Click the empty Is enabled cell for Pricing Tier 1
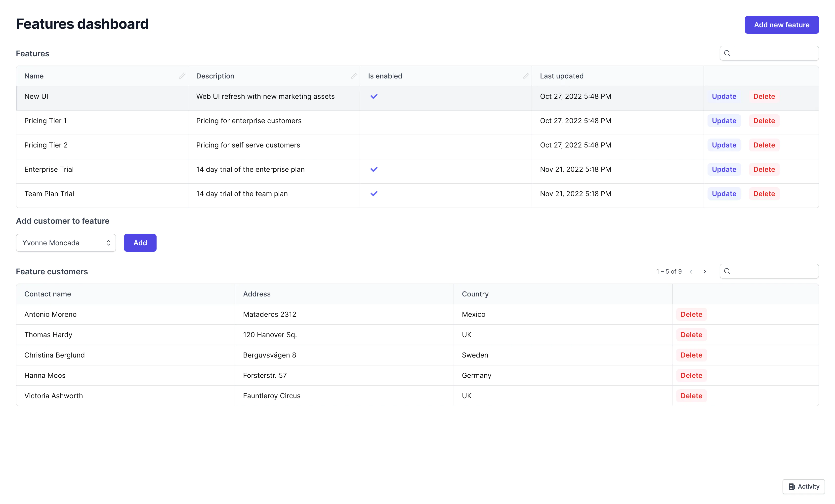Screen dimensions: 835x504 click(x=446, y=123)
